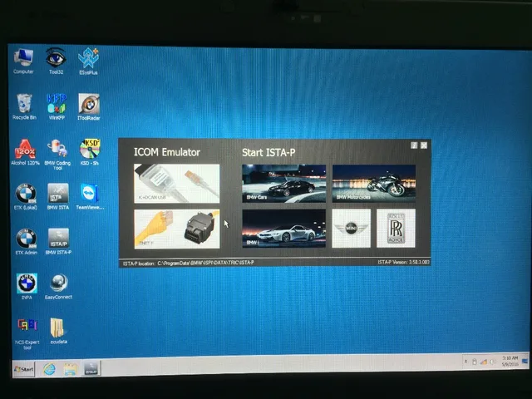This screenshot has height=399, width=532.
Task: Click the ISTA-P Version status text
Action: [403, 262]
